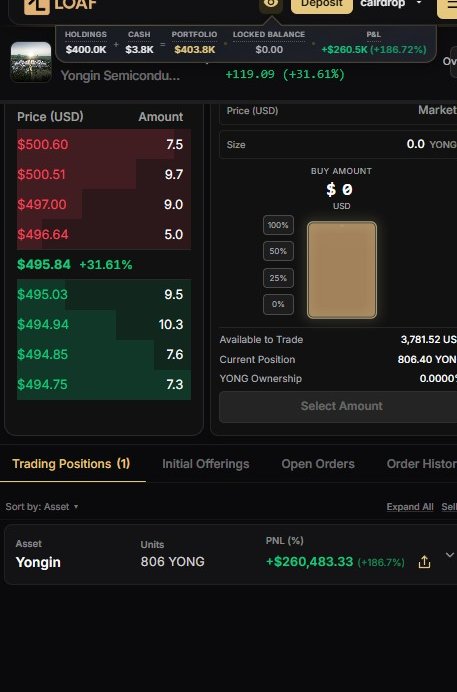The height and width of the screenshot is (692, 457).
Task: Select the $500.60 ask price row
Action: tap(104, 144)
